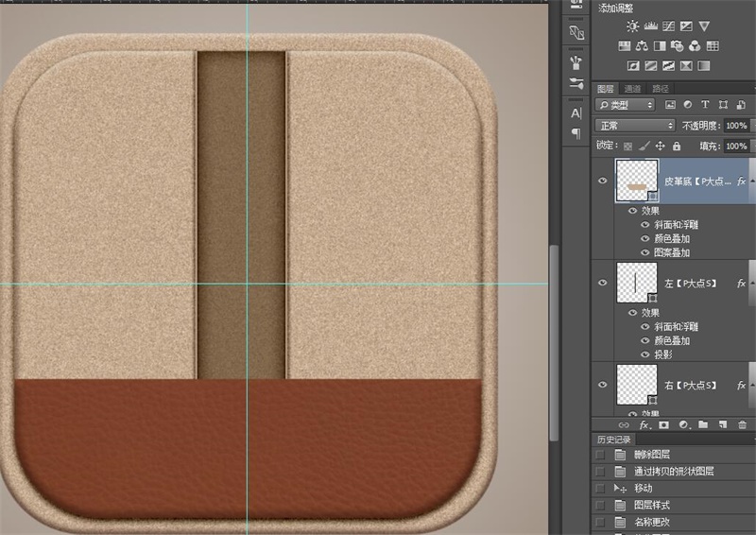
Task: Add a Gradient Map adjustment layer
Action: click(704, 65)
